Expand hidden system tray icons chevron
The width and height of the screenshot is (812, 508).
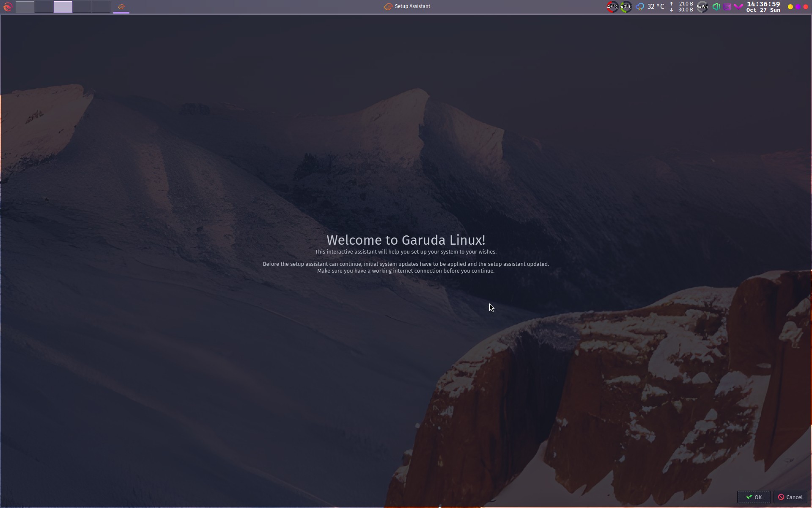pos(738,7)
